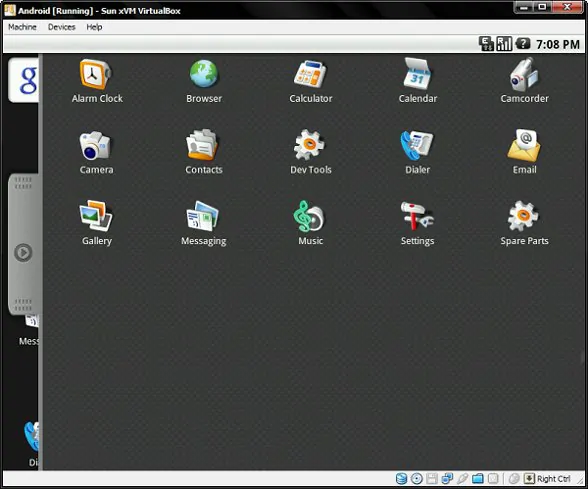The height and width of the screenshot is (489, 588).
Task: Launch the Messaging app in the app grid
Action: [x=204, y=223]
